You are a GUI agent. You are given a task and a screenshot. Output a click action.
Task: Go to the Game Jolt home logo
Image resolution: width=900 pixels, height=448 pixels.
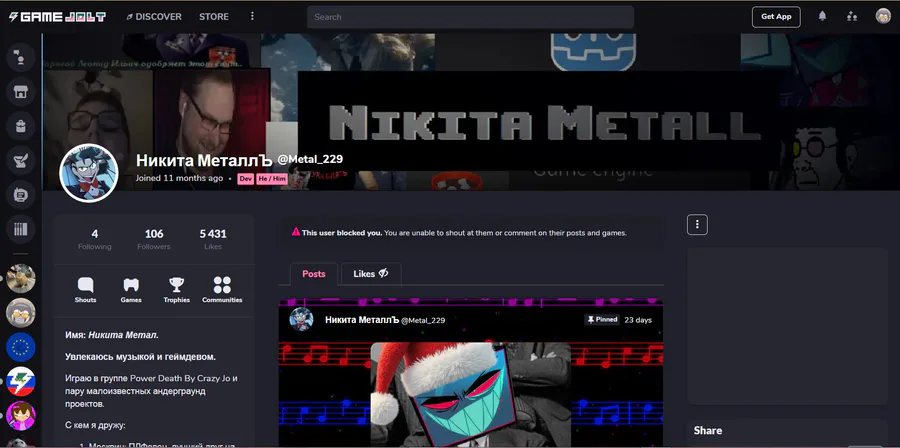tap(57, 17)
